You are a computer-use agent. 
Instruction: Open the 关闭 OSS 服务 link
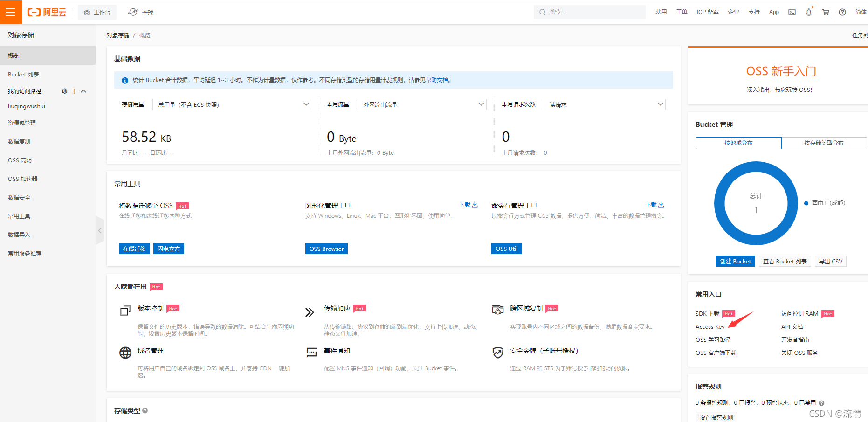(x=799, y=353)
